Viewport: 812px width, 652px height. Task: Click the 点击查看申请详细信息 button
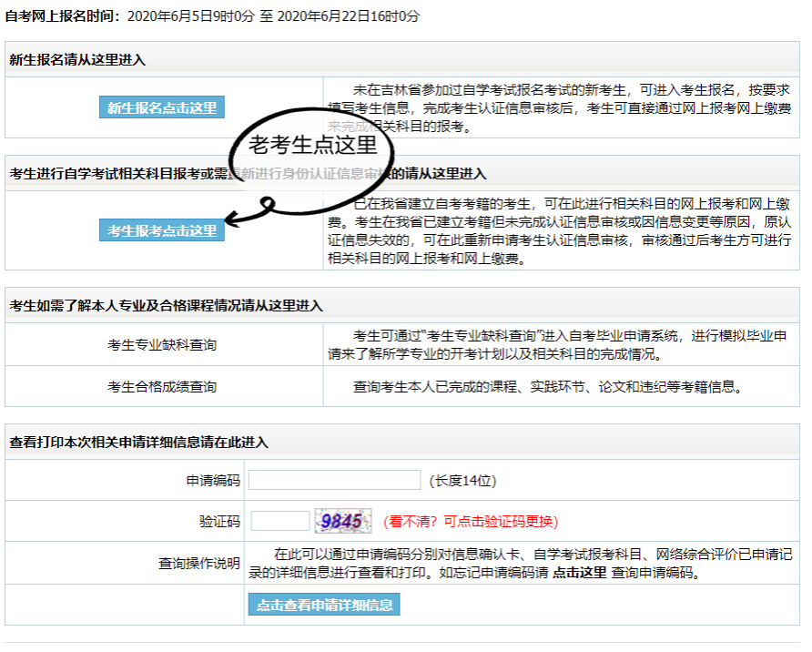pyautogui.click(x=324, y=605)
